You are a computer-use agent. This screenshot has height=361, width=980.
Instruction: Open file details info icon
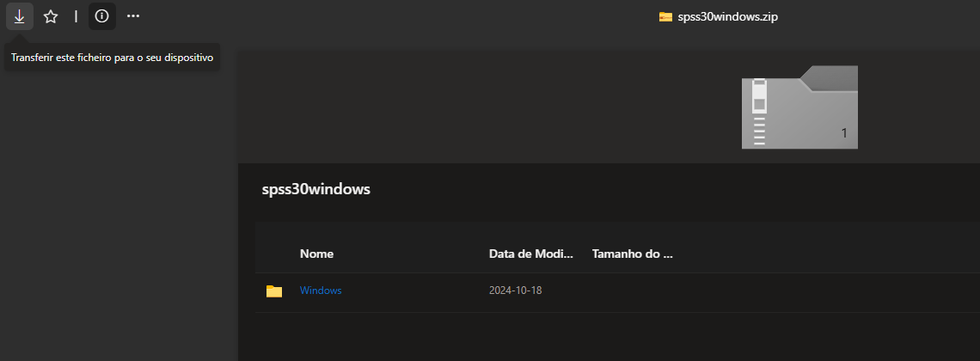click(102, 16)
